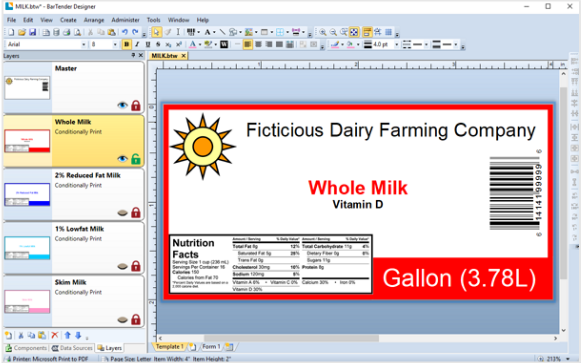Open the barcode tool dropdown arrow
Screen dimensions: 583x363
pos(199,32)
